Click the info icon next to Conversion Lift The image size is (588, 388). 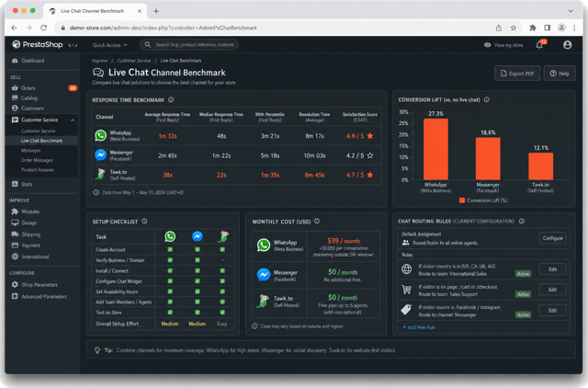[487, 100]
